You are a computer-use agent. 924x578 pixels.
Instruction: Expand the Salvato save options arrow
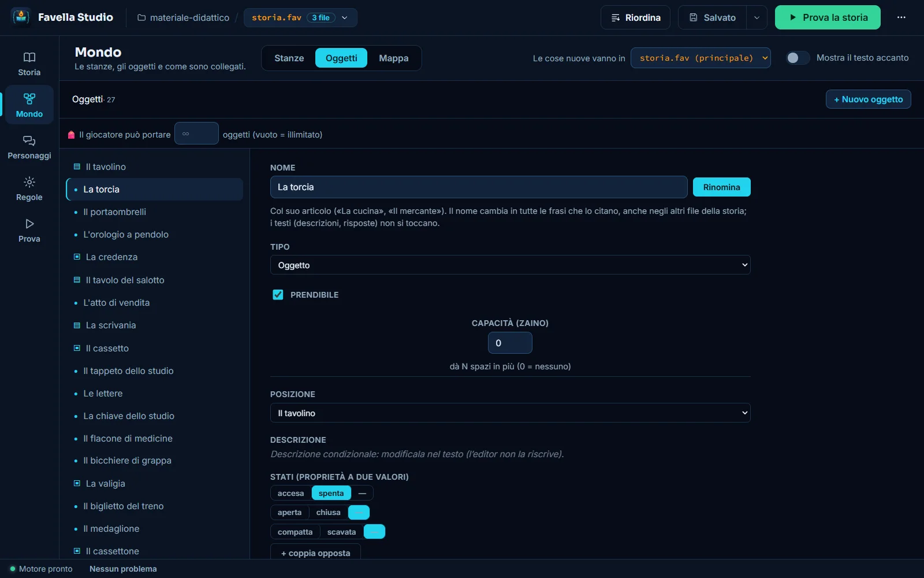click(x=757, y=17)
